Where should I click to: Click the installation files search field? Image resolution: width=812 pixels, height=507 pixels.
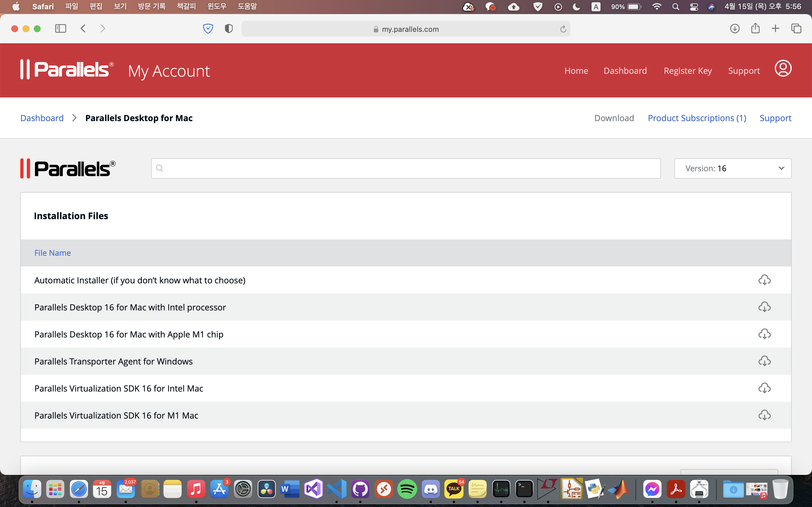point(406,168)
